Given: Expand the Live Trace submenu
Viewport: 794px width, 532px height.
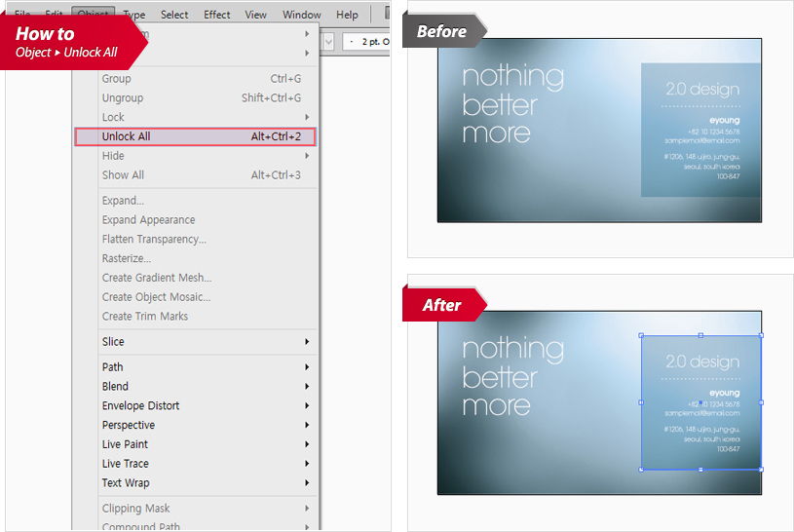Looking at the screenshot, I should pyautogui.click(x=195, y=464).
